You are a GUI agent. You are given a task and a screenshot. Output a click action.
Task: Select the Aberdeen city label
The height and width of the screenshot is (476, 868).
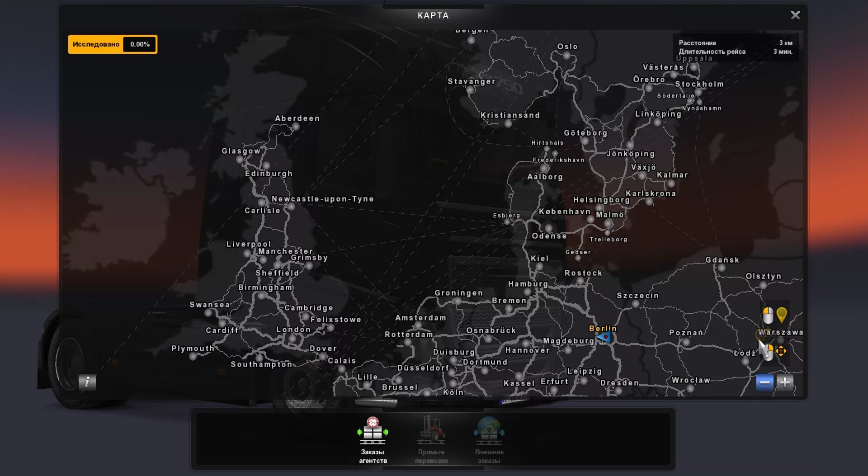click(x=297, y=118)
